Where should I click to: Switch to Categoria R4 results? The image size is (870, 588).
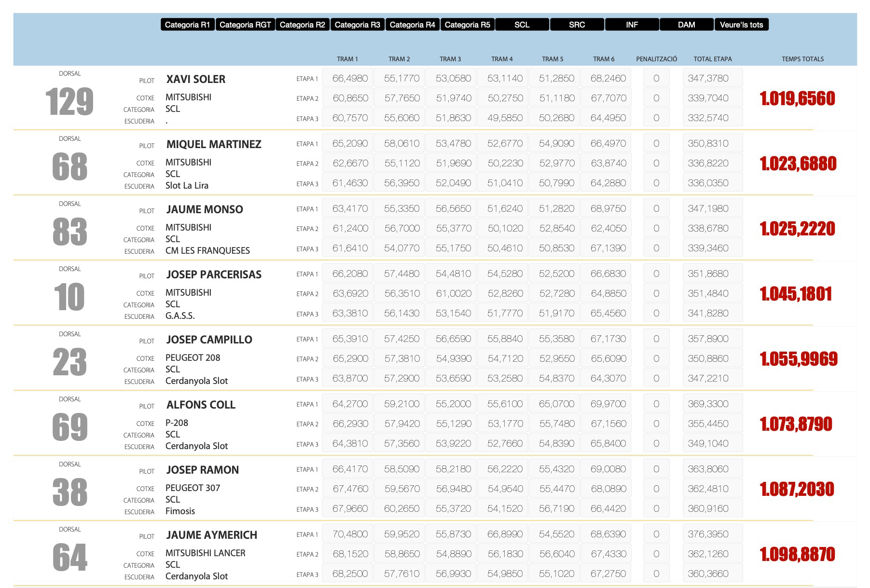pos(413,25)
